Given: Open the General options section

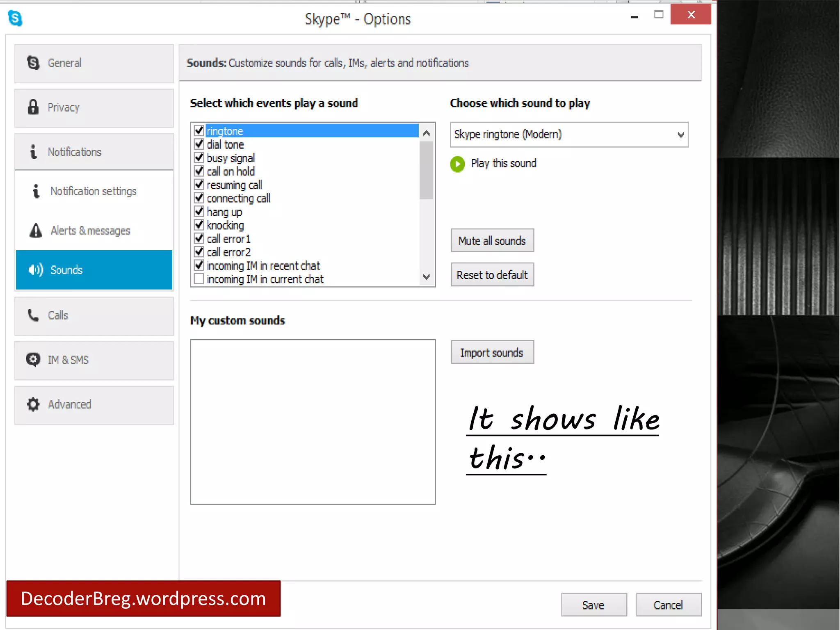Looking at the screenshot, I should [94, 64].
